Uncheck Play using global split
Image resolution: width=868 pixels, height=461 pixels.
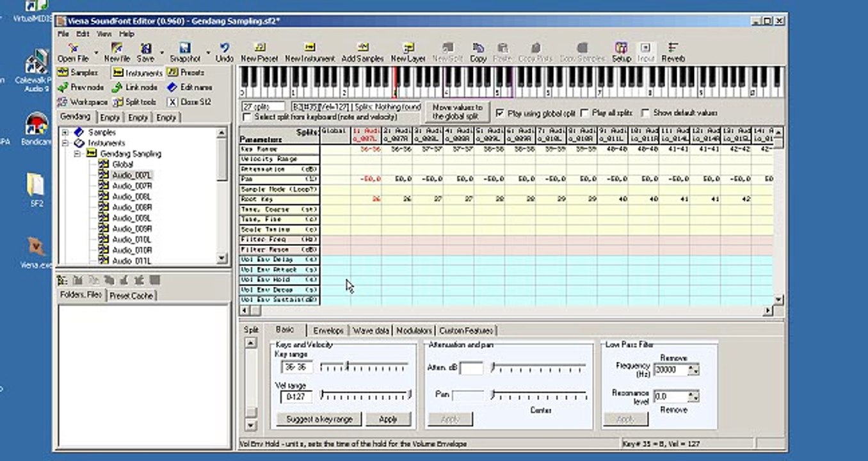tap(500, 113)
